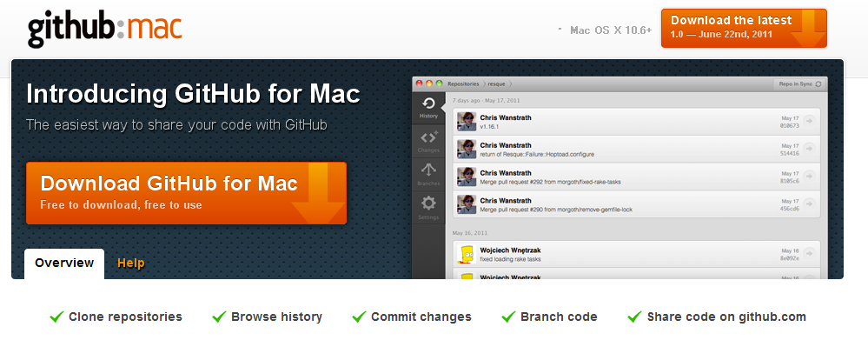Viewport: 868px width, 347px height.
Task: Open arrow for commit 8e092e
Action: [809, 253]
